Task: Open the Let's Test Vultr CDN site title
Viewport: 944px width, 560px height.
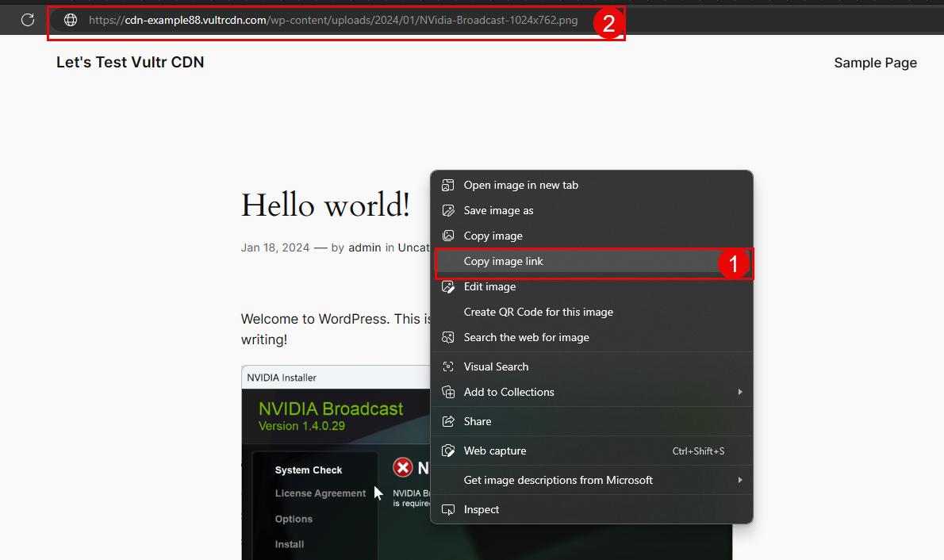Action: point(130,62)
